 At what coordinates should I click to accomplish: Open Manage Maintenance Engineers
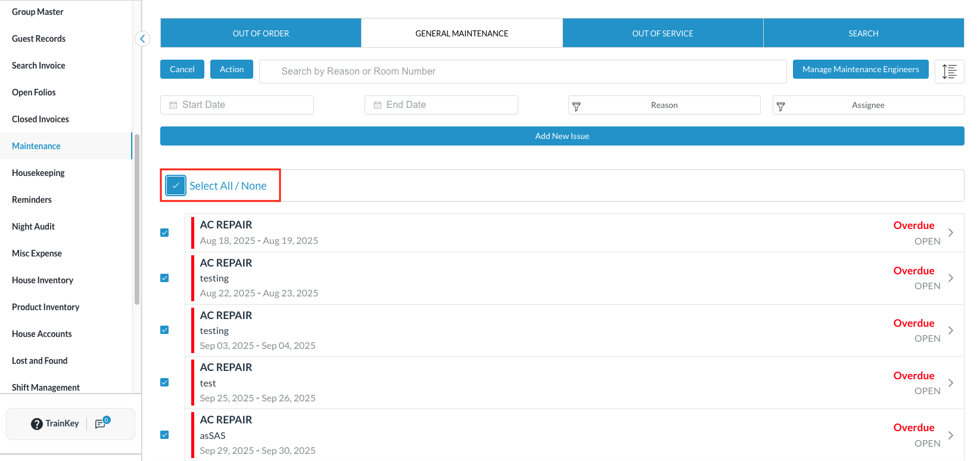(x=860, y=69)
